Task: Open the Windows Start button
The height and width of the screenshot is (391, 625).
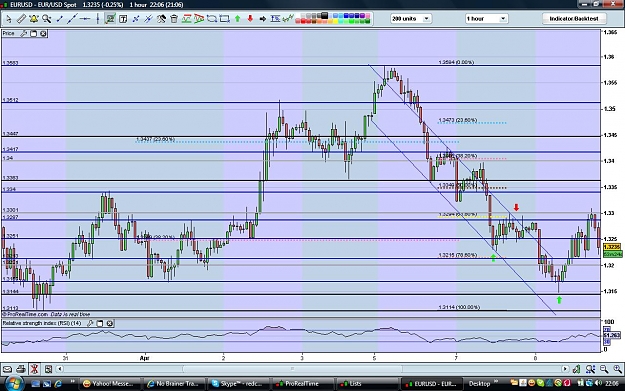Action: pos(14,383)
